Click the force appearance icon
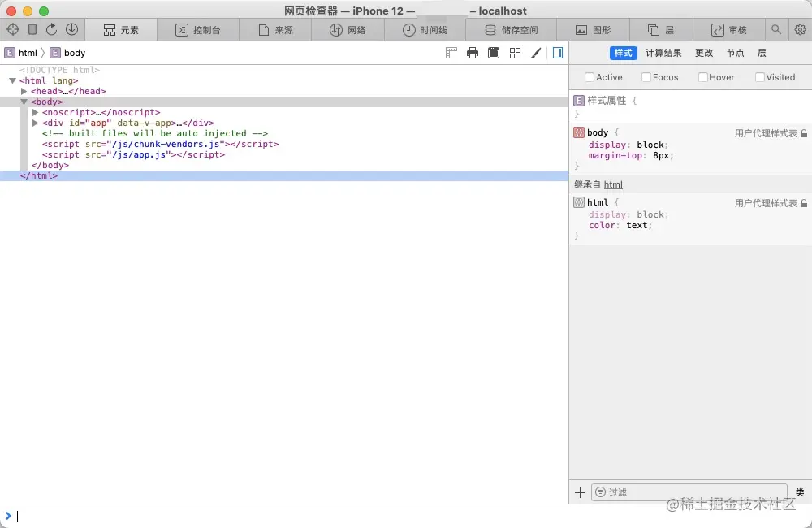This screenshot has height=528, width=812. pyautogui.click(x=494, y=53)
